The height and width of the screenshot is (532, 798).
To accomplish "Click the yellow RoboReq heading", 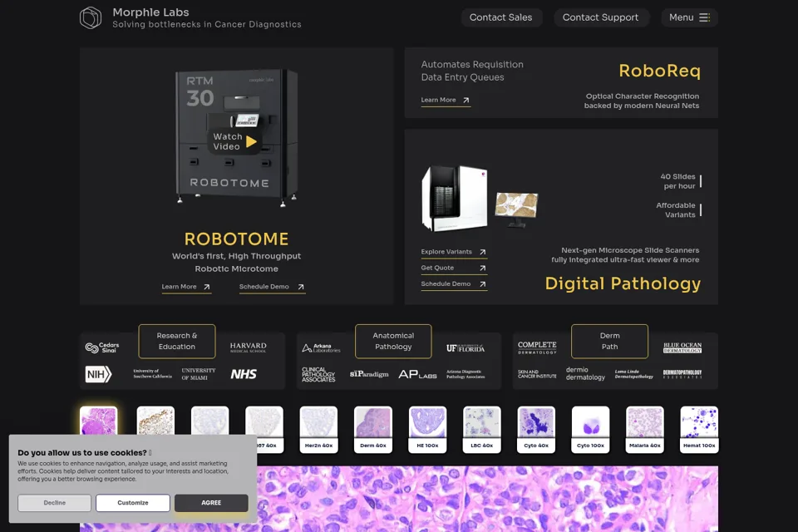I will click(659, 71).
